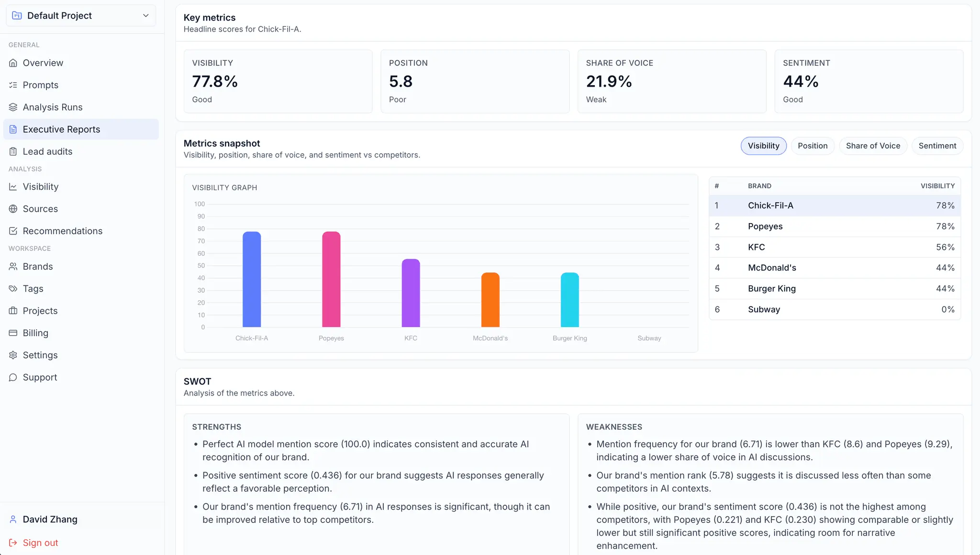Click the blue Chick-Fil-A bar

(252, 279)
